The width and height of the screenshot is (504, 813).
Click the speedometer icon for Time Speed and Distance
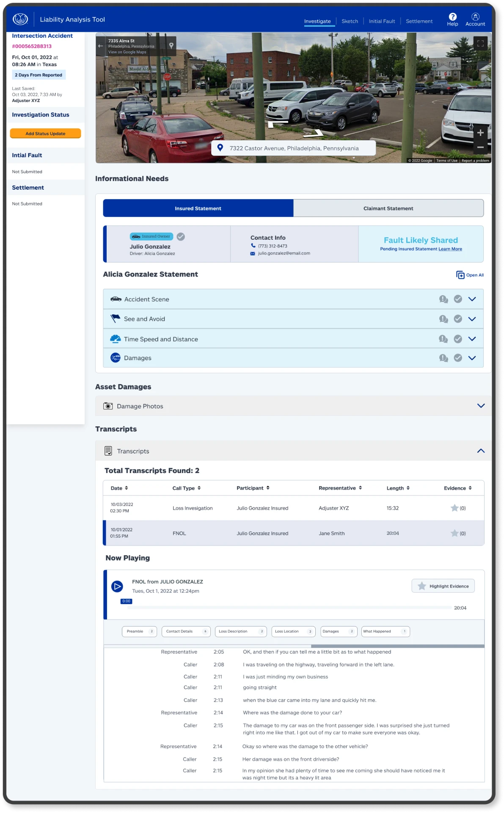coord(115,339)
